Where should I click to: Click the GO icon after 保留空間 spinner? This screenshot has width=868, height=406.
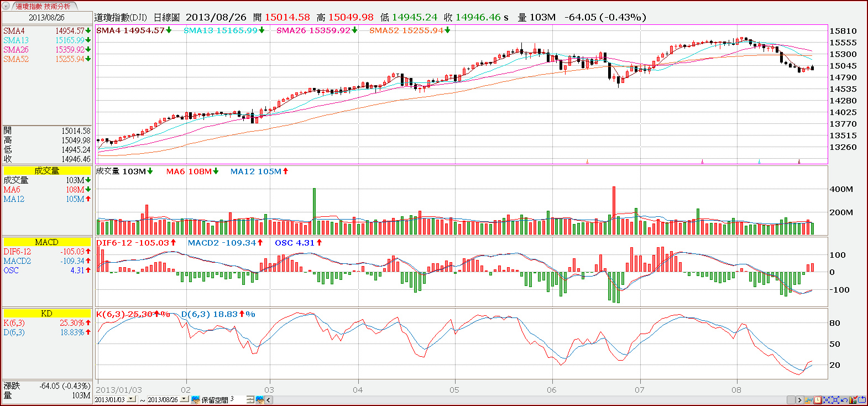point(259,399)
